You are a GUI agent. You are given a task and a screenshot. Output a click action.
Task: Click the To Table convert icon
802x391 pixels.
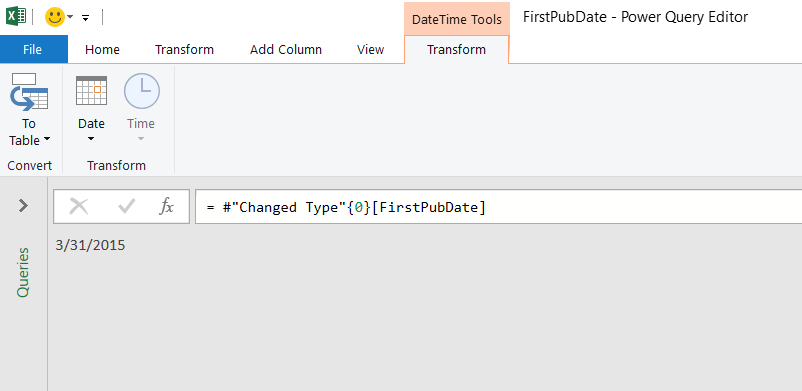tap(29, 92)
